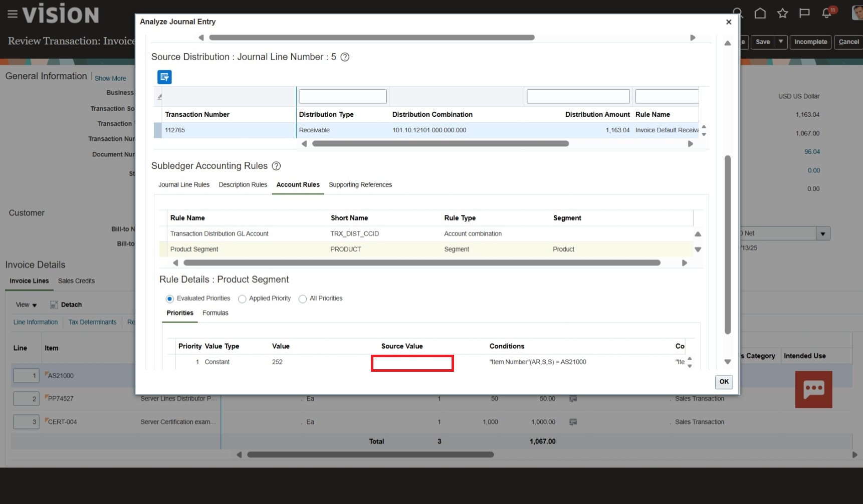Click the dialog vertical scrollbar thumb

point(728,244)
